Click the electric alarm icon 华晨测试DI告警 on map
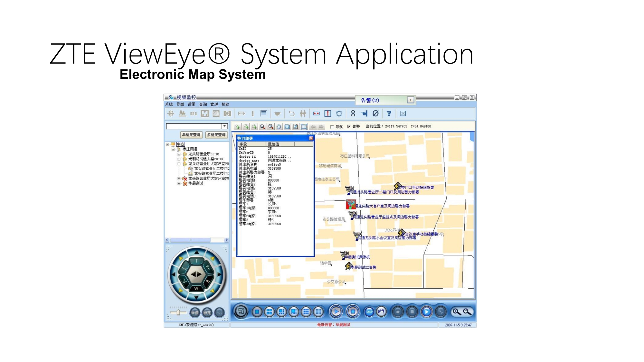The width and height of the screenshot is (644, 362). tap(348, 266)
